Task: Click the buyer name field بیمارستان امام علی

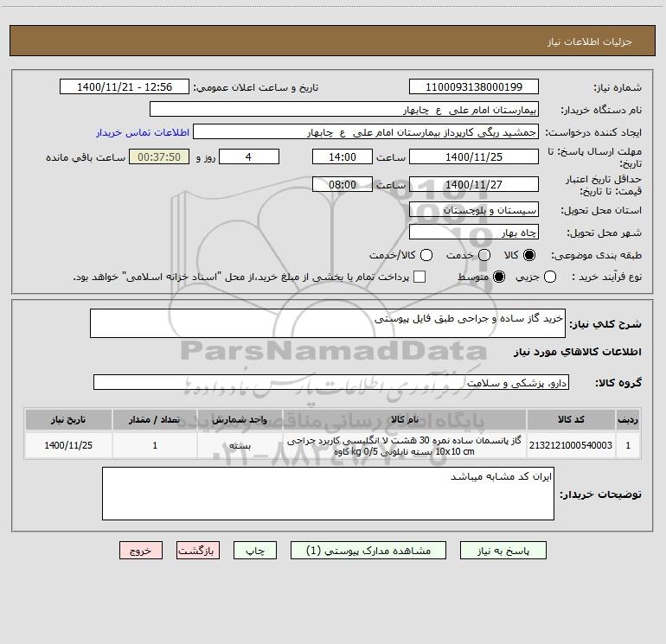Action: [x=344, y=109]
